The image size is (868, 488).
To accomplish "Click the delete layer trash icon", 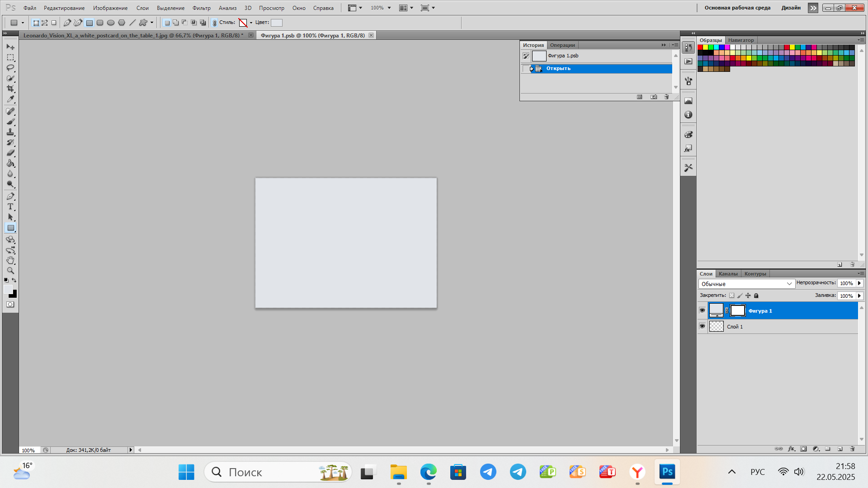I will [x=852, y=449].
